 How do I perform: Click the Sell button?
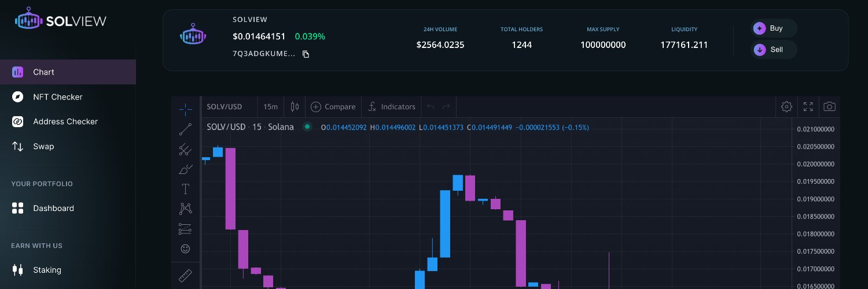pyautogui.click(x=774, y=50)
